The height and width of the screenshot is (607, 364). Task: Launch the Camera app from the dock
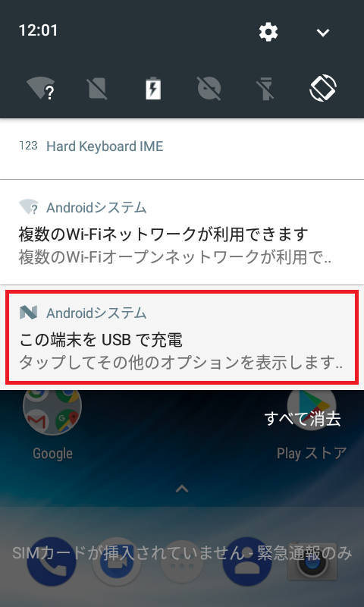click(312, 561)
